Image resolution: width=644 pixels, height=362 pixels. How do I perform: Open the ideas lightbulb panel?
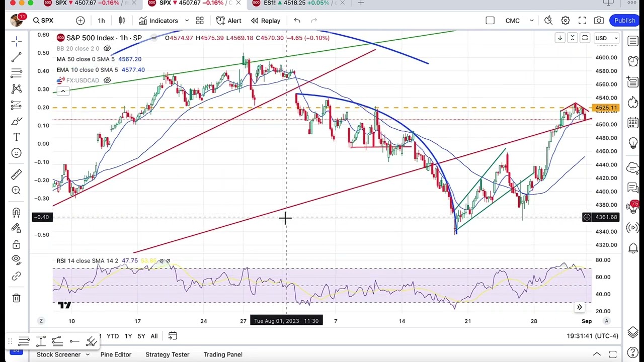633,143
